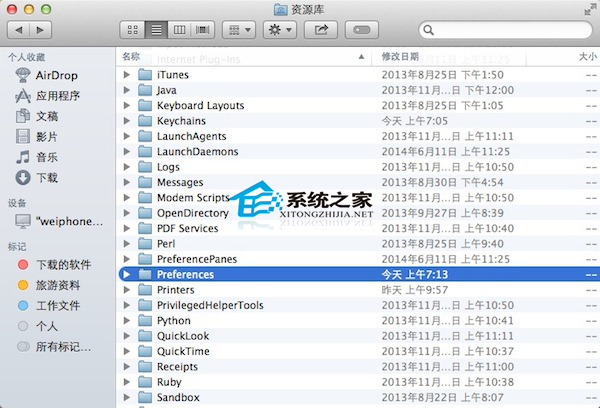The image size is (600, 408).
Task: Select the QuickLook folder icon
Action: tap(145, 336)
